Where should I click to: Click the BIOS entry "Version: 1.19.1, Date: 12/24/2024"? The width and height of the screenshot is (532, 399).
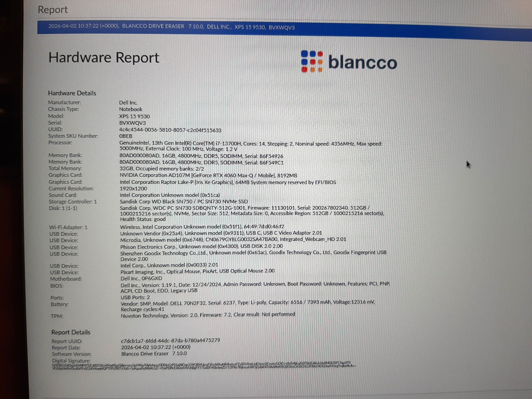pyautogui.click(x=255, y=287)
